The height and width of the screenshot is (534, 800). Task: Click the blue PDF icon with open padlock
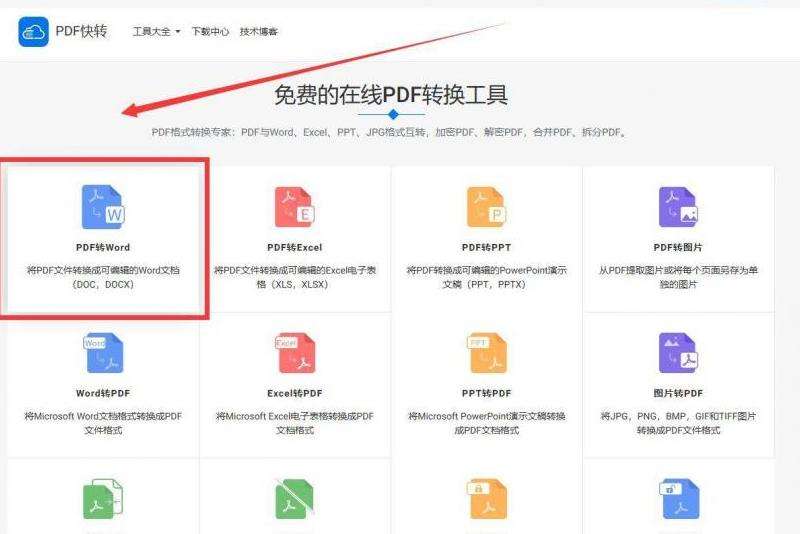679,499
